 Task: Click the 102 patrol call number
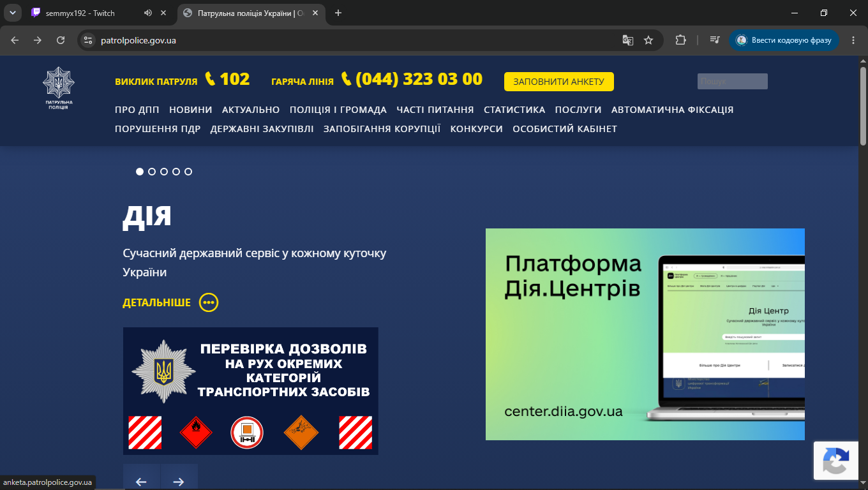point(235,79)
